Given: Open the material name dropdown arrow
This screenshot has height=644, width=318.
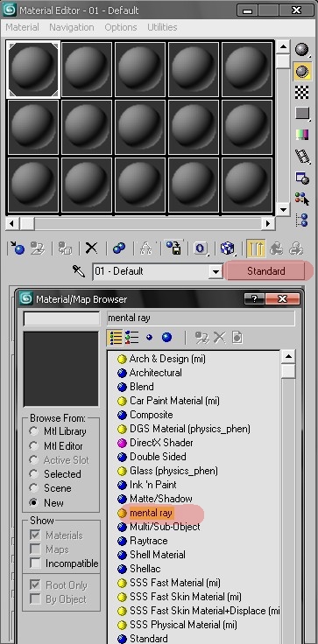Looking at the screenshot, I should pos(216,271).
